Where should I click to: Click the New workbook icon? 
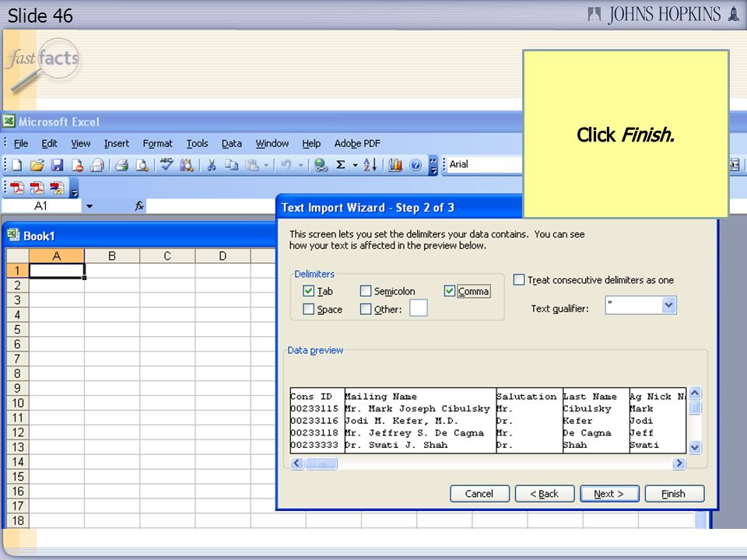click(16, 165)
